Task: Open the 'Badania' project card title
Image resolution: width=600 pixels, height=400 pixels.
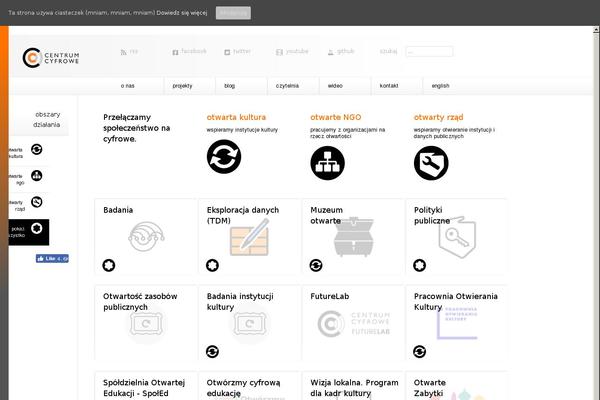Action: tap(118, 210)
